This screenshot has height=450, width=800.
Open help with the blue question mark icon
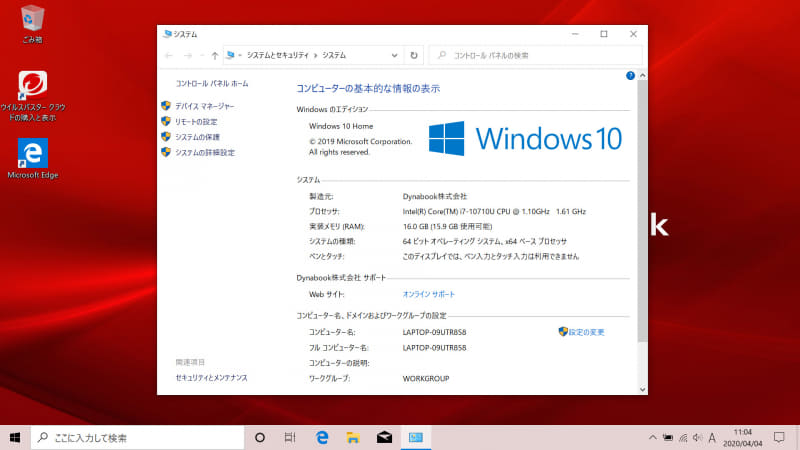[x=630, y=76]
